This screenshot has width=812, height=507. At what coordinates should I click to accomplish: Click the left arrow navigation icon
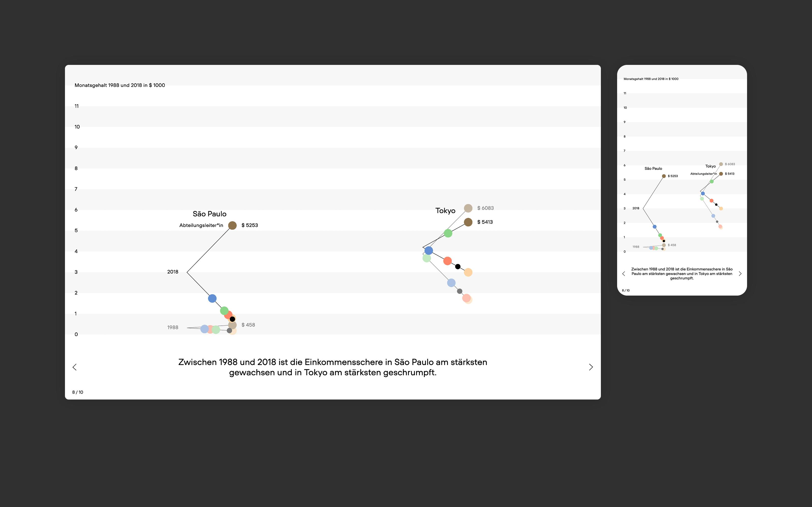pyautogui.click(x=75, y=367)
